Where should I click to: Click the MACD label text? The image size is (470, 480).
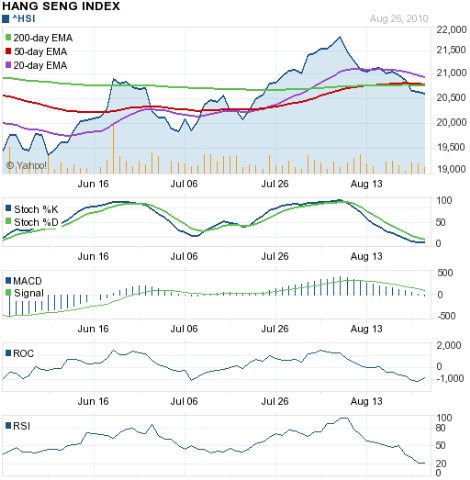pyautogui.click(x=27, y=281)
